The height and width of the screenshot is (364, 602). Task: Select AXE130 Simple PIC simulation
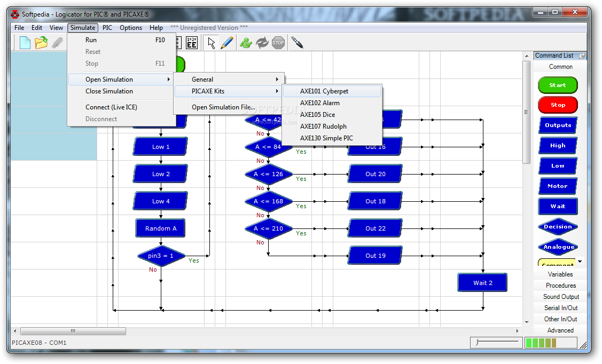(x=332, y=138)
